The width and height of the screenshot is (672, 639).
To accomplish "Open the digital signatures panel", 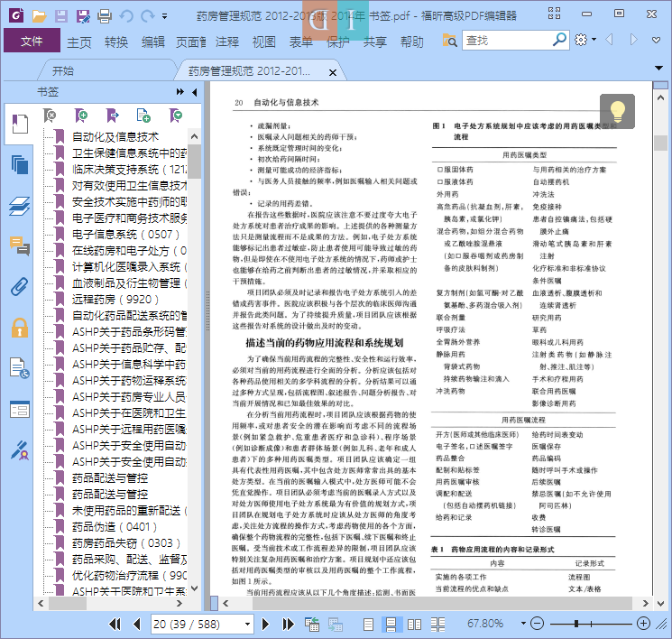I will point(19,450).
